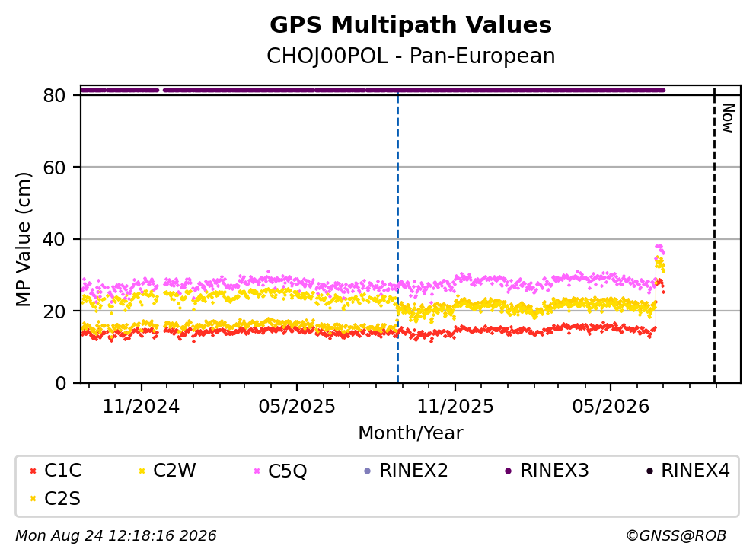756x559 pixels.
Task: Click the RINEX4 black legend dot
Action: (649, 471)
